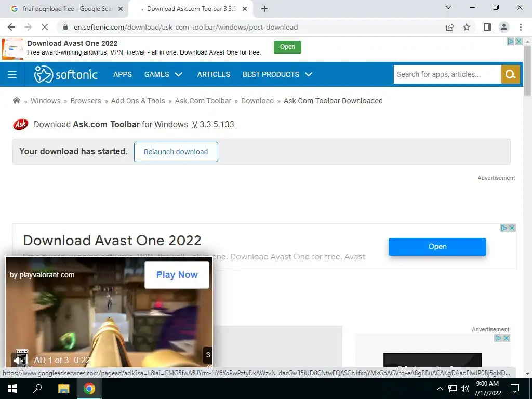Open Windows Start menu
The image size is (532, 399).
click(x=12, y=389)
